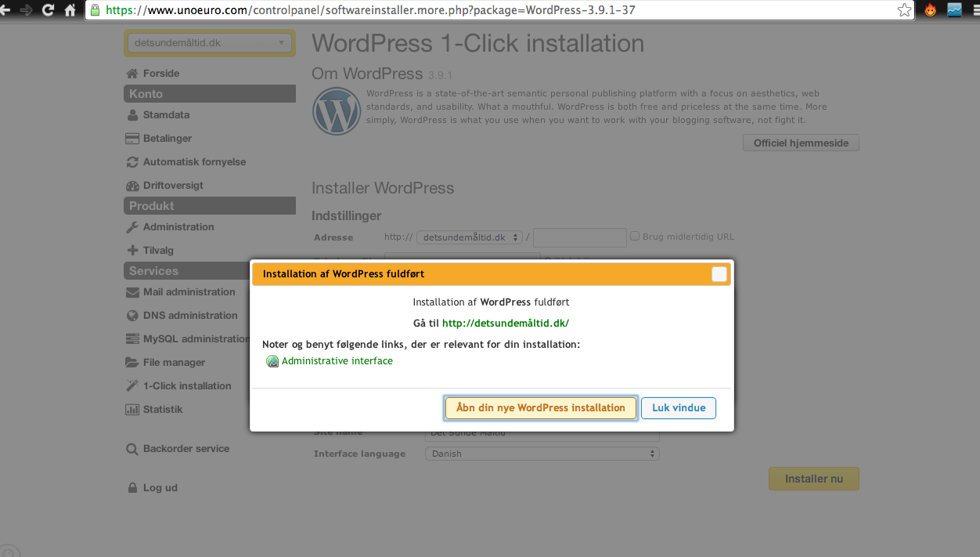Click the Installer nu button
The width and height of the screenshot is (980, 557).
coord(814,479)
